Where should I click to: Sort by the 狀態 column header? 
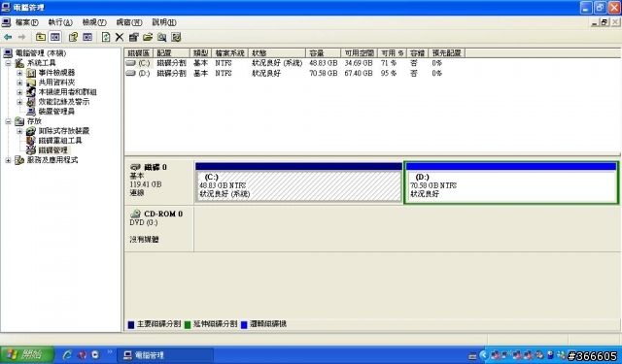(277, 53)
